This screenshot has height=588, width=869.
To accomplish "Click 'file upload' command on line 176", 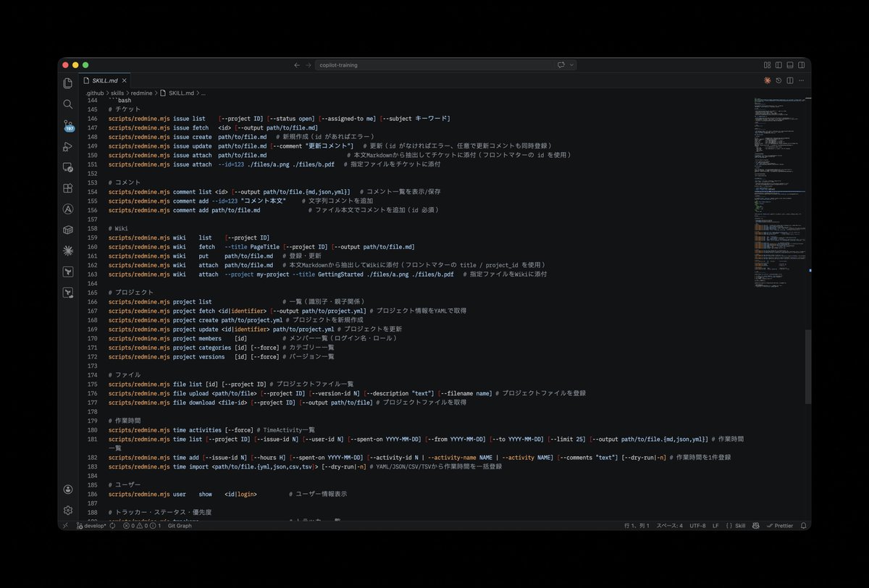I will coord(191,393).
